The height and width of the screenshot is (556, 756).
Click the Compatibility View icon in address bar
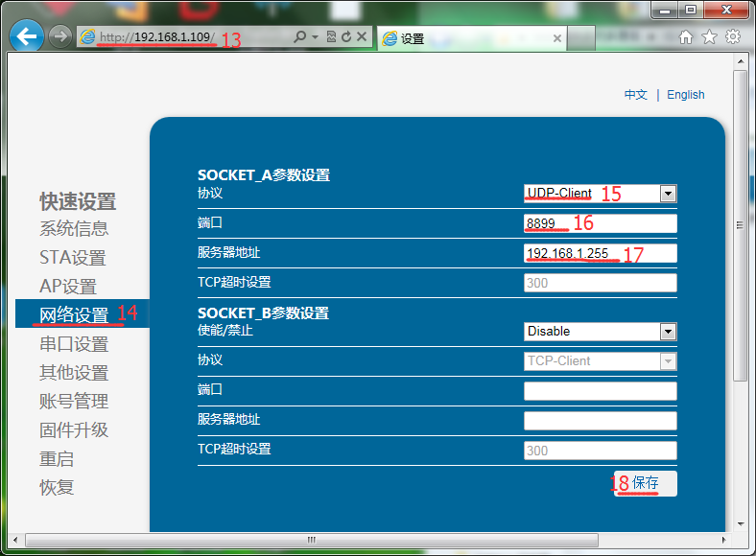tap(331, 37)
